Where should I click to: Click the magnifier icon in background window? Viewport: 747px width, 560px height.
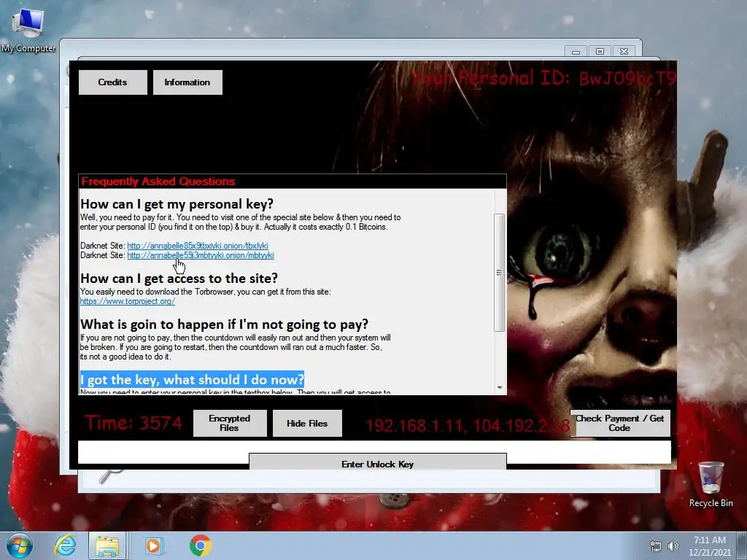[111, 475]
